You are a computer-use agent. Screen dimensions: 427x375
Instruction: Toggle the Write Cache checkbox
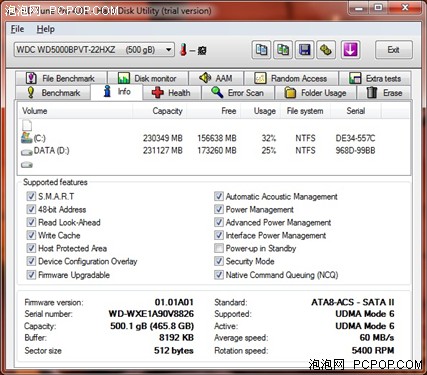[31, 235]
